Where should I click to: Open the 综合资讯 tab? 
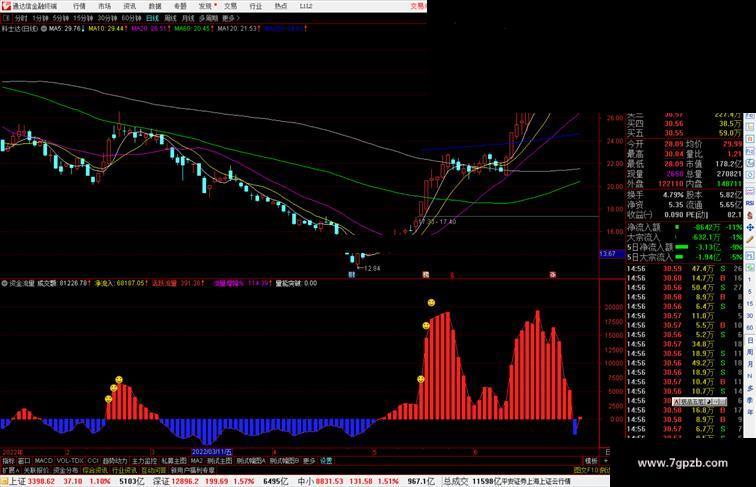[x=95, y=470]
